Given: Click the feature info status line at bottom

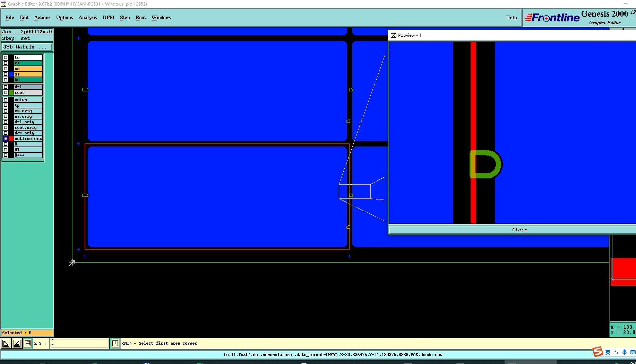Looking at the screenshot, I should [x=333, y=355].
